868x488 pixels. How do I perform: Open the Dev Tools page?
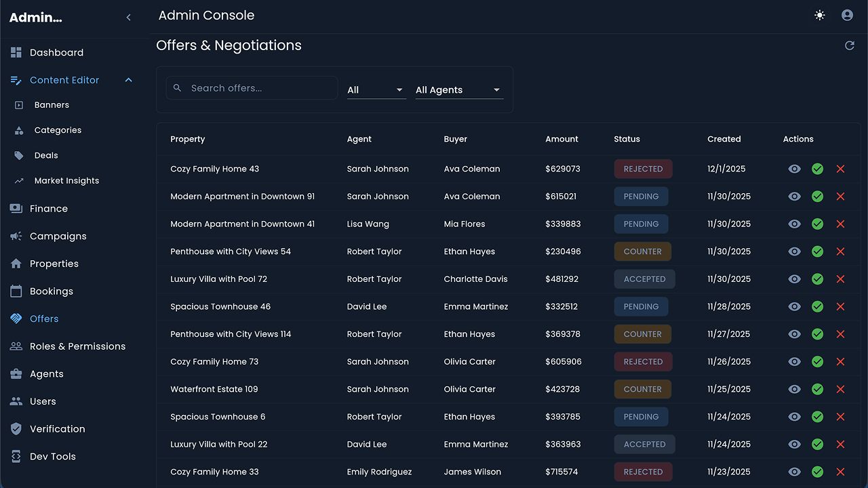(x=52, y=457)
